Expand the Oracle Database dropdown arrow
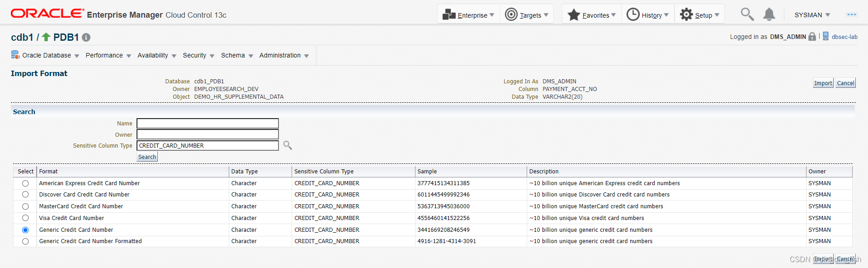Screen dimensions: 868x268 pyautogui.click(x=77, y=56)
